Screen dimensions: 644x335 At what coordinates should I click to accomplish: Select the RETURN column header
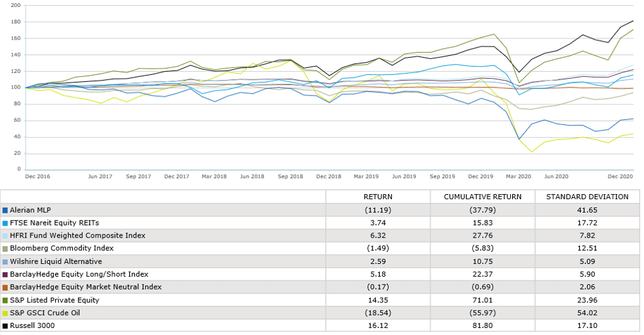(x=378, y=197)
